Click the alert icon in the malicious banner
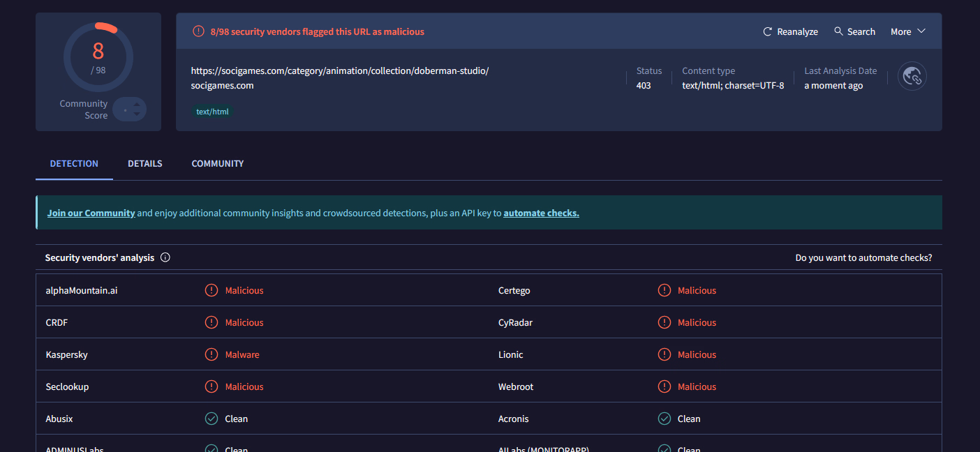 [x=198, y=31]
